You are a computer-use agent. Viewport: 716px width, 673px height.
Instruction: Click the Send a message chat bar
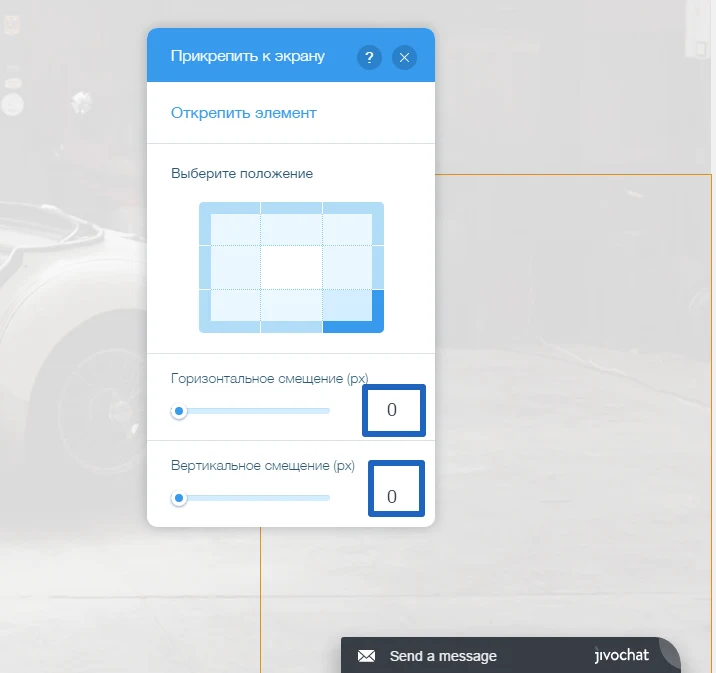[511, 655]
